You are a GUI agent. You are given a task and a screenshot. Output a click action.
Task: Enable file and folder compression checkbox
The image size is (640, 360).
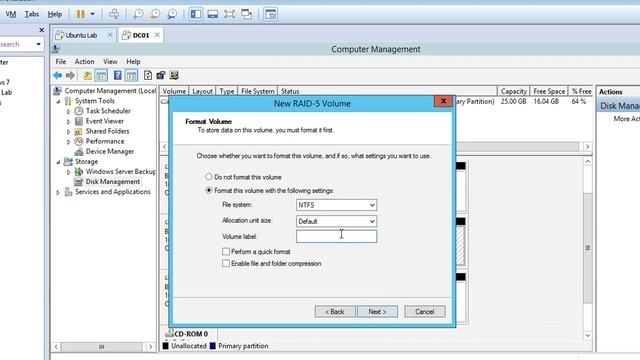[x=226, y=263]
